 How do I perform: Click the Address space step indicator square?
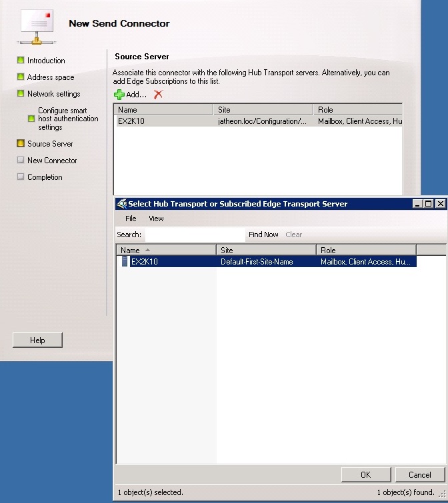[x=21, y=77]
